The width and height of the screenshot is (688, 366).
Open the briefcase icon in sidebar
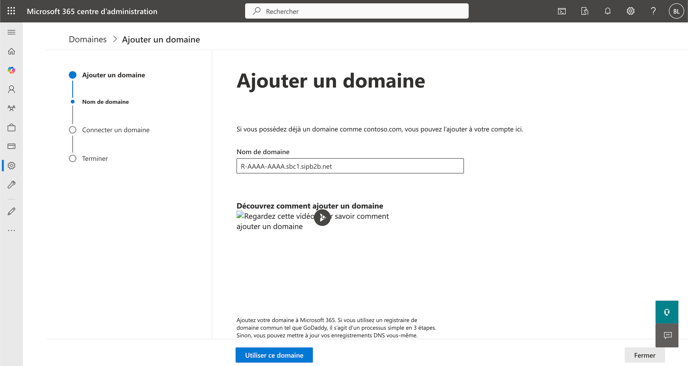click(11, 128)
